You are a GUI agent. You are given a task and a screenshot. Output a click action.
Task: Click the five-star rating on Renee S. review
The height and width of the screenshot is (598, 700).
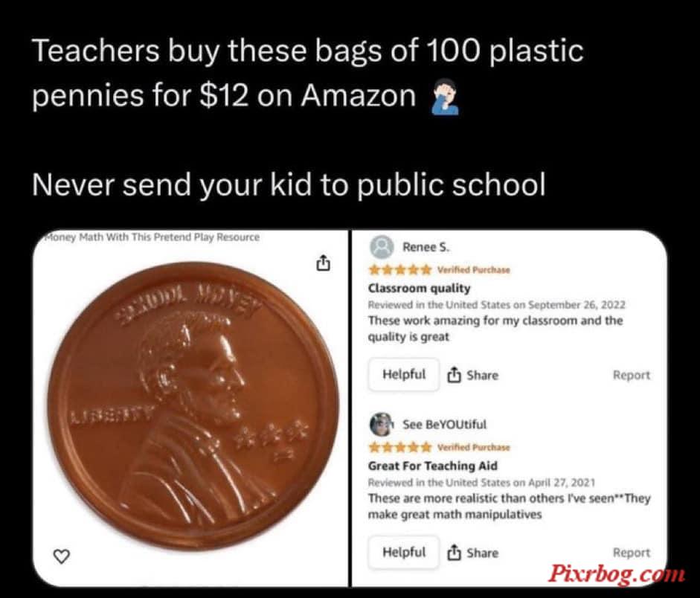[400, 269]
